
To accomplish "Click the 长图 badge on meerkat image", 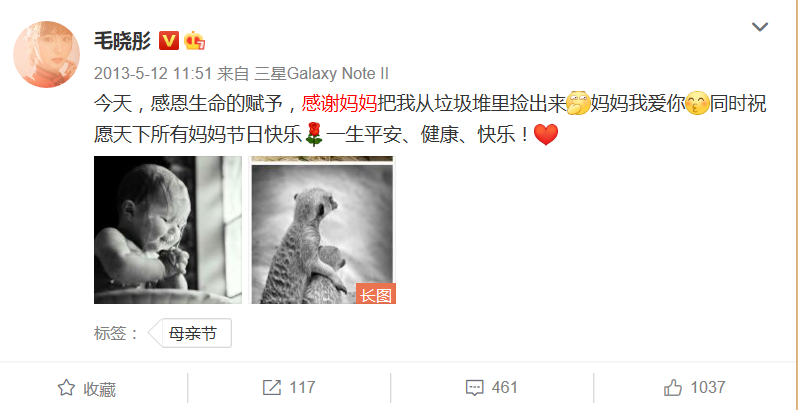I will point(376,294).
